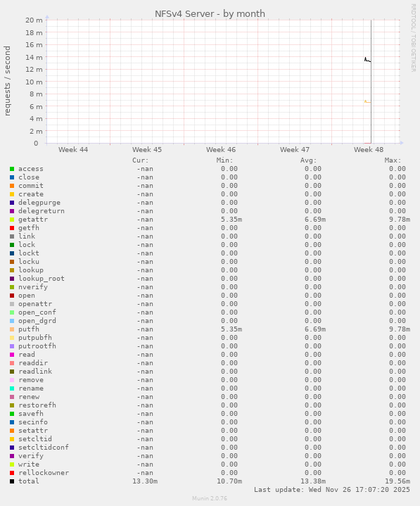Click the 'restorefh' legend label
Screen dimensions: 420x506
pyautogui.click(x=37, y=405)
